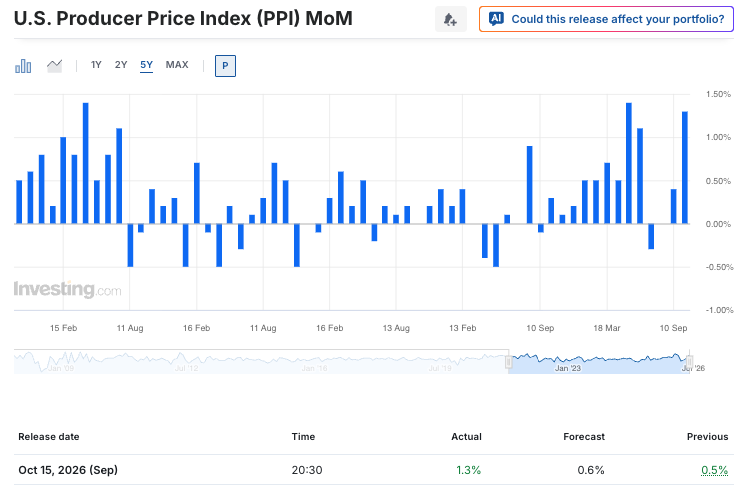Click the Forecast value 0.6%
This screenshot has width=747, height=489.
point(591,470)
